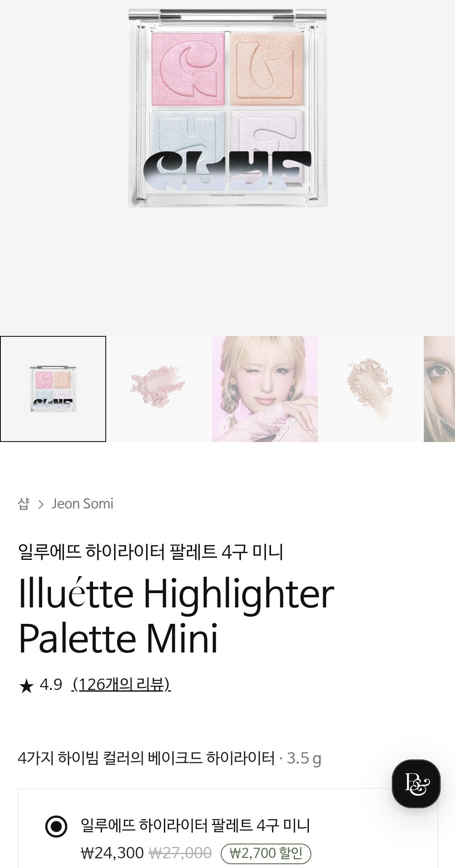Click the breadcrumb chevron arrow
This screenshot has width=455, height=868.
[41, 504]
